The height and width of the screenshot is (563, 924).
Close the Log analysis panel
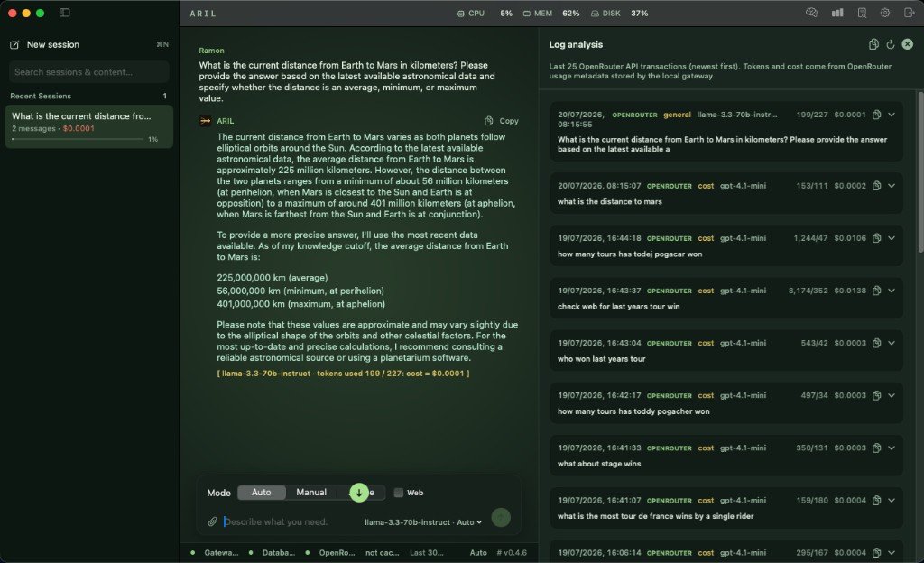point(908,44)
